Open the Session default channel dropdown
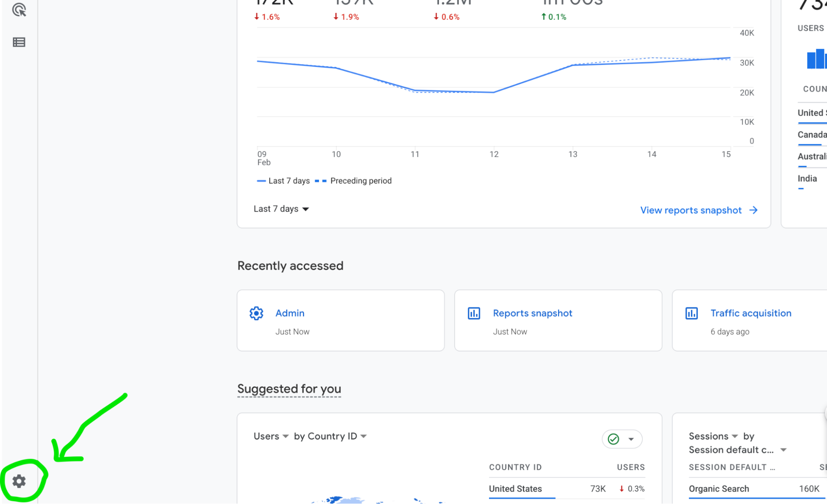Viewport: 827px width, 504px height. (x=736, y=450)
